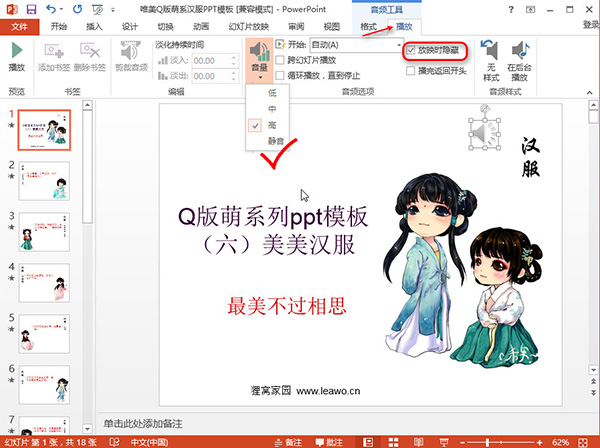The width and height of the screenshot is (600, 448).
Task: Switch to Slide Sorter view icon
Action: (x=393, y=442)
